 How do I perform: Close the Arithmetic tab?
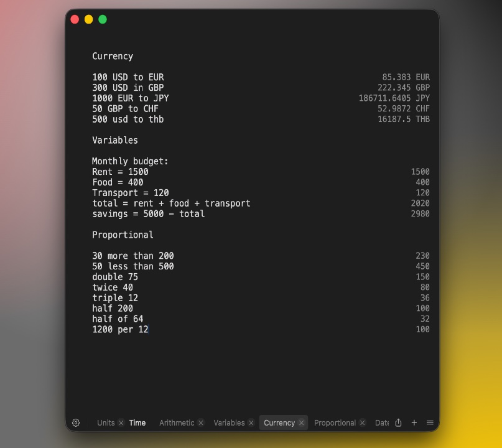pyautogui.click(x=201, y=422)
